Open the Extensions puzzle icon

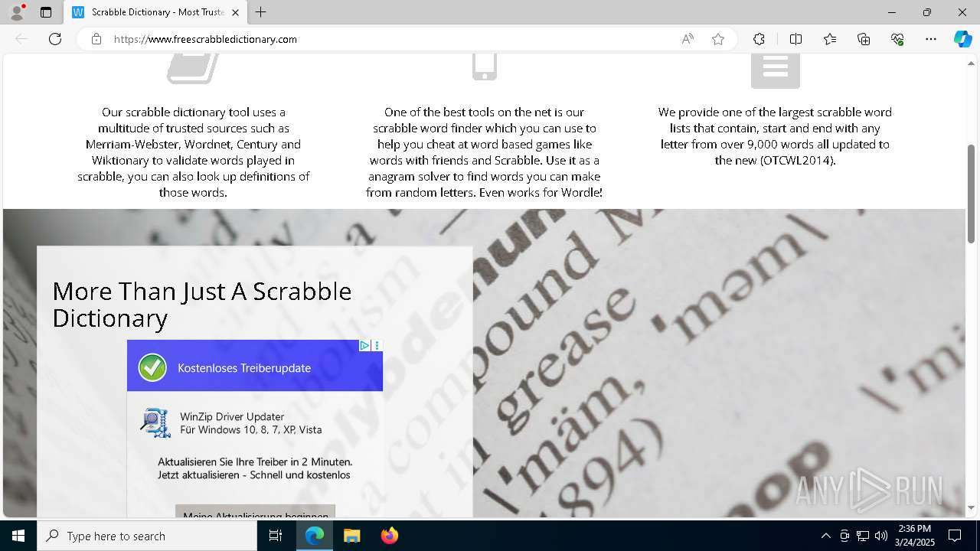pyautogui.click(x=759, y=39)
